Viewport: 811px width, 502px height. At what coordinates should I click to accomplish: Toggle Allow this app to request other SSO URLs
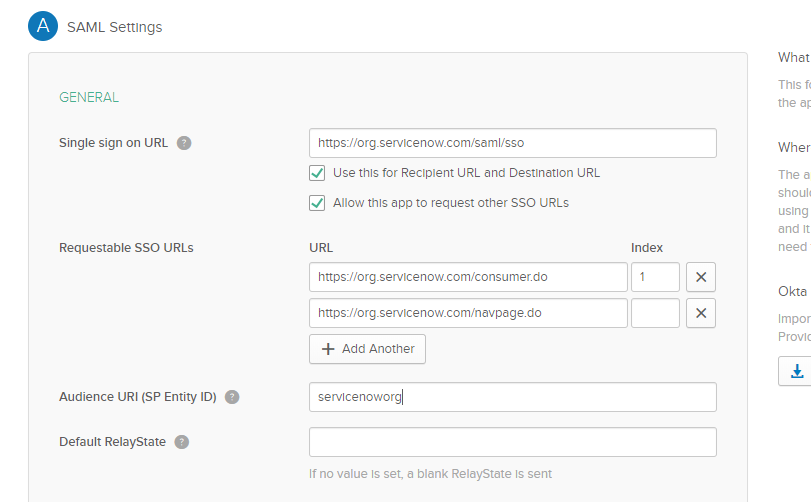click(x=317, y=203)
